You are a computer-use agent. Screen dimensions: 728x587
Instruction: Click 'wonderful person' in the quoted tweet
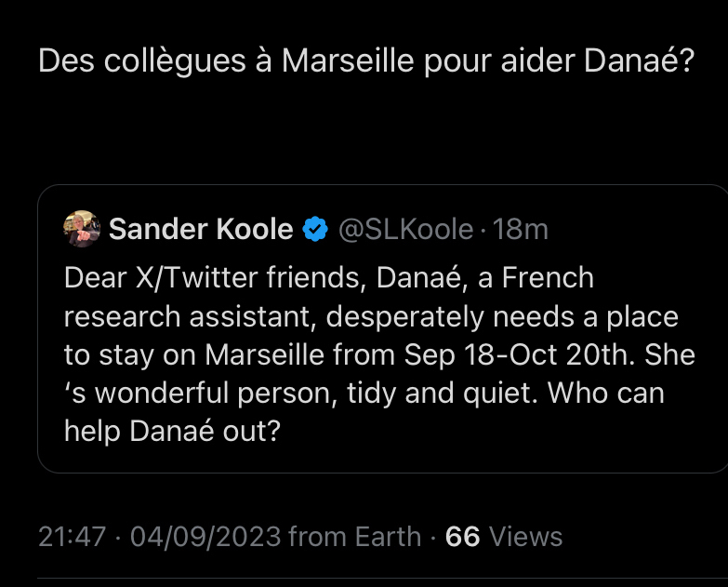coord(209,393)
